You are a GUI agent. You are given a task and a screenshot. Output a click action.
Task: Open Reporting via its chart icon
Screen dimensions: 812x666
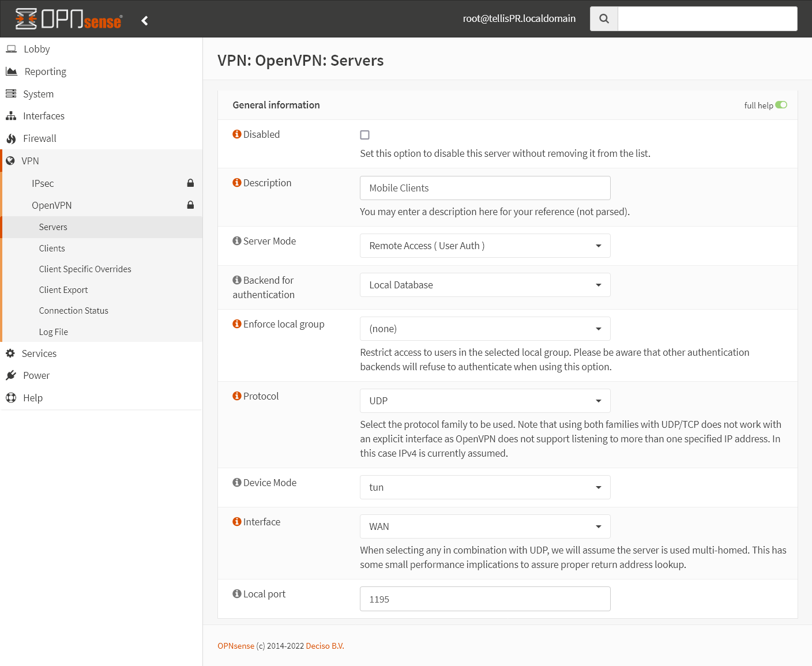click(12, 71)
